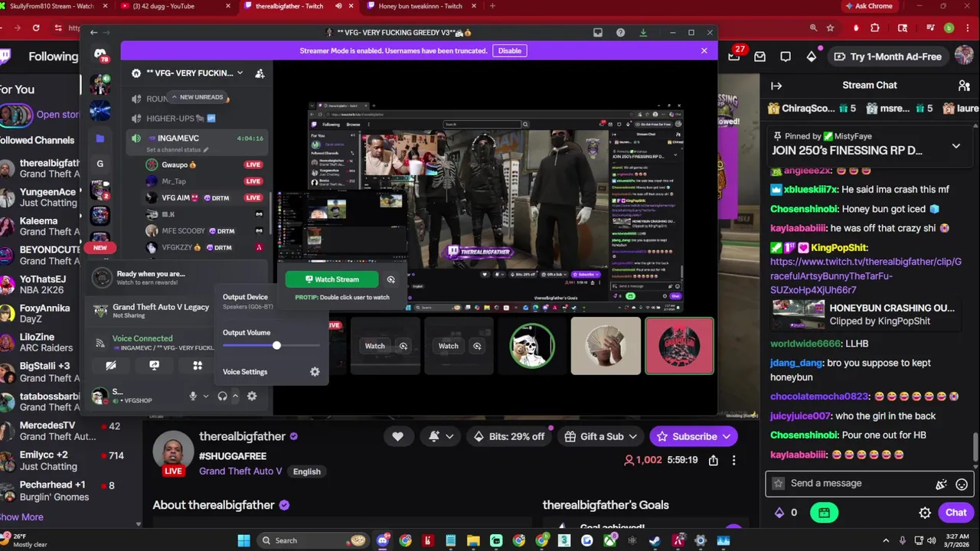The width and height of the screenshot is (980, 551).
Task: Open Twitch Following tab
Action: (54, 57)
